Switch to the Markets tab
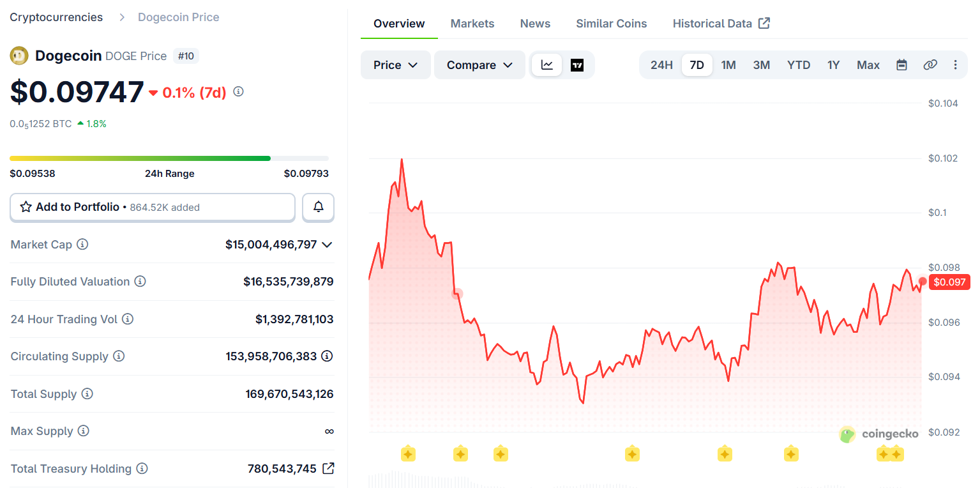The height and width of the screenshot is (488, 980). [x=472, y=23]
